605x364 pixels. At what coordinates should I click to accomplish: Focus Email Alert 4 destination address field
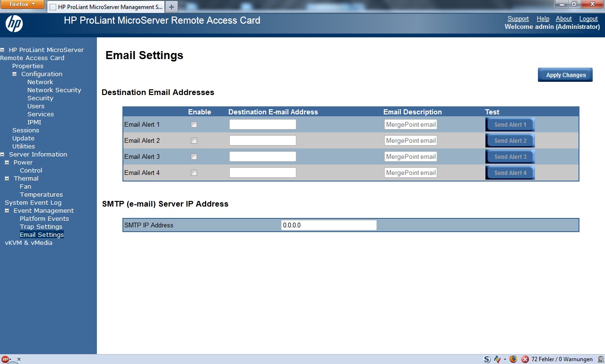pos(263,173)
